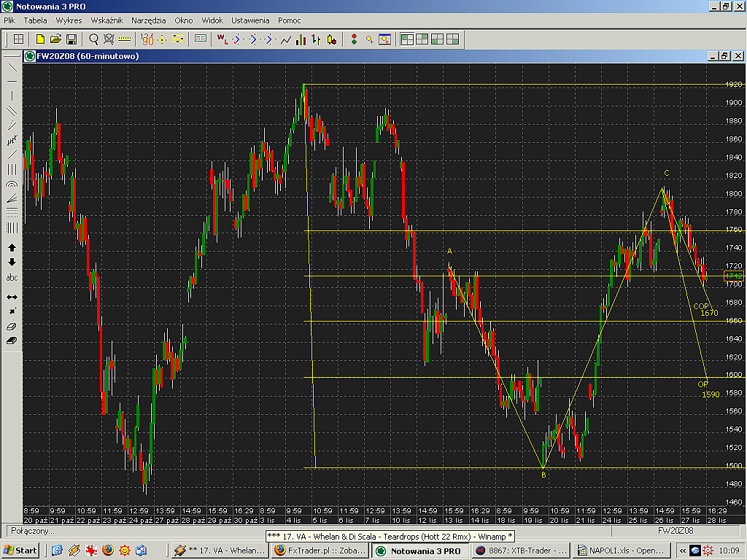Click the traffic light icon in toolbar
747x560 pixels.
[x=354, y=39]
